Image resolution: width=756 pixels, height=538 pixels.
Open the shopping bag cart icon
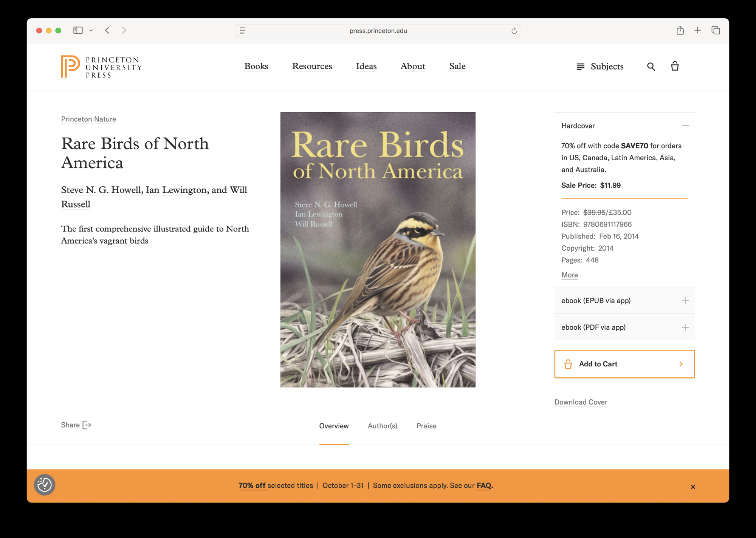point(675,66)
